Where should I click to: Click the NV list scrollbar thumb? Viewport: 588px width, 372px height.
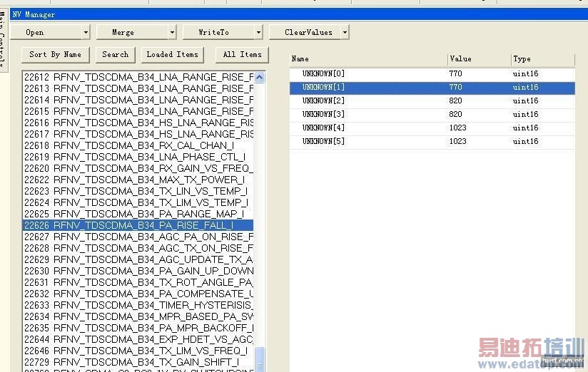pos(260,359)
